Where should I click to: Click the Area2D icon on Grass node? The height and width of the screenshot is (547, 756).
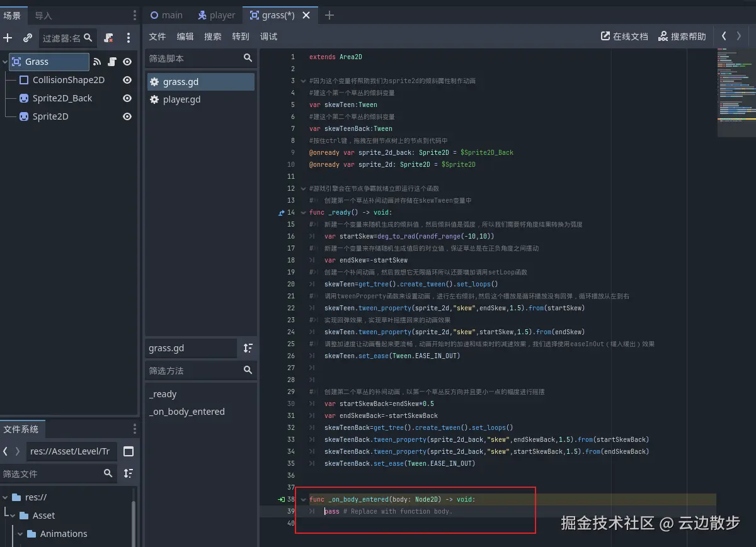click(x=16, y=62)
